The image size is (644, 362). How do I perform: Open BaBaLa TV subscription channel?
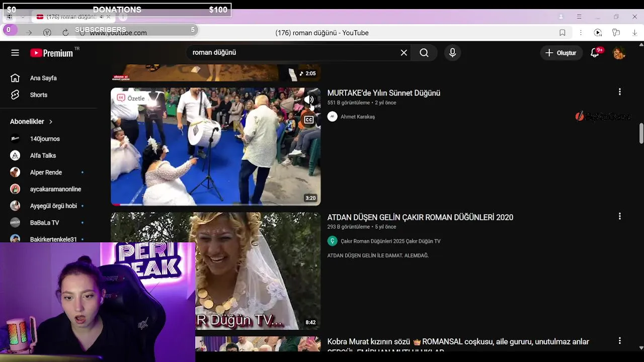click(44, 223)
